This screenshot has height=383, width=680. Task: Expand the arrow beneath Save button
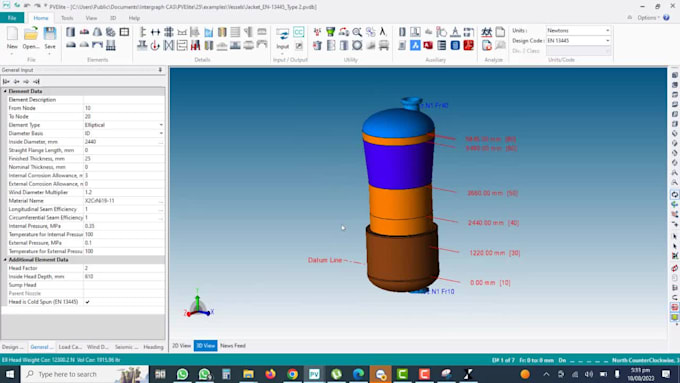(x=49, y=54)
